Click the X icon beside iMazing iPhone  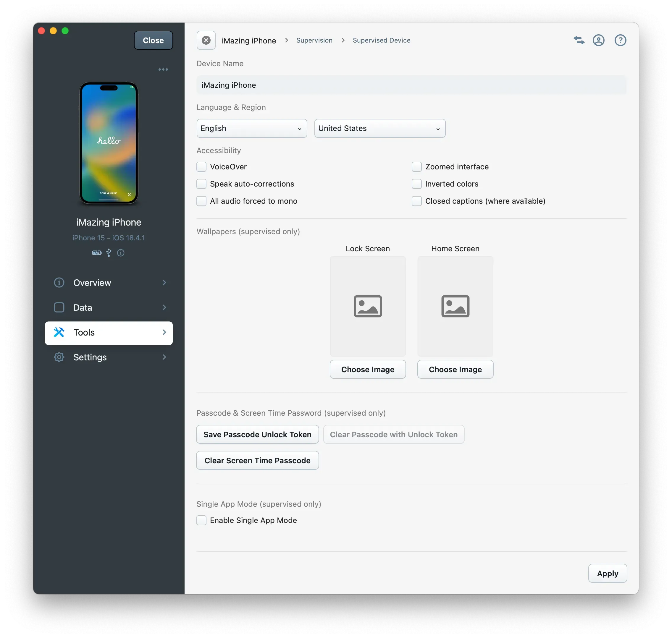pyautogui.click(x=206, y=40)
